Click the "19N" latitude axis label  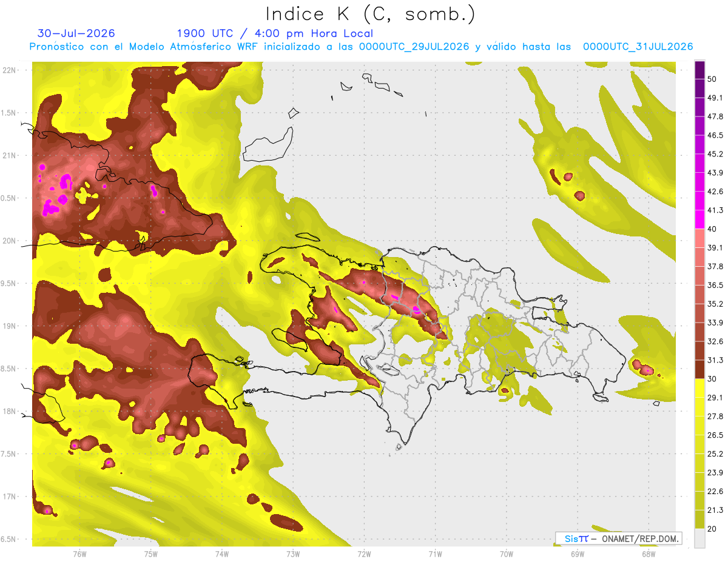pyautogui.click(x=10, y=326)
